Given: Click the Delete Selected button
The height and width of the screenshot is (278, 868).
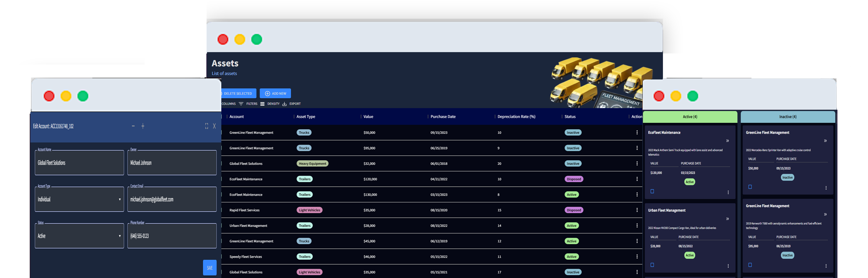Looking at the screenshot, I should 238,93.
